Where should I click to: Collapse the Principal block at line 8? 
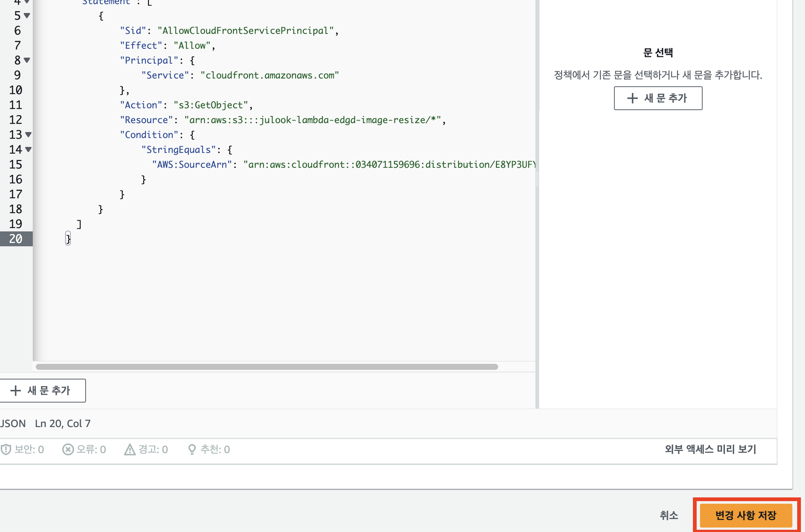point(27,60)
